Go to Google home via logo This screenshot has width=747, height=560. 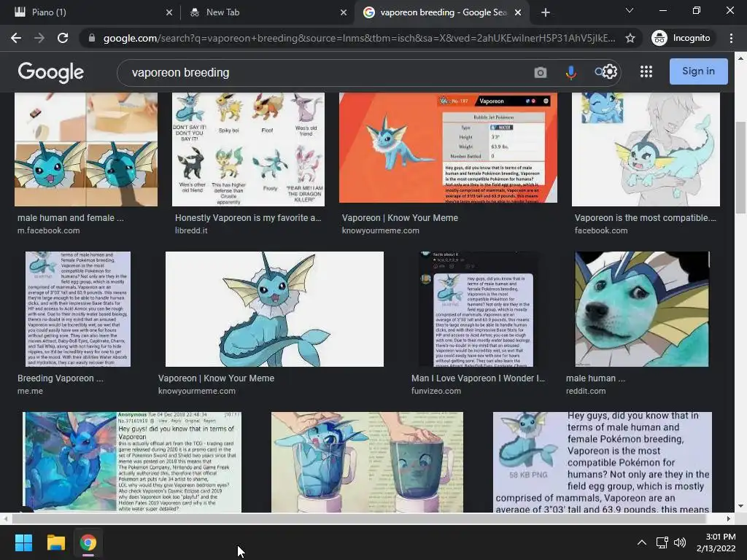click(x=51, y=72)
